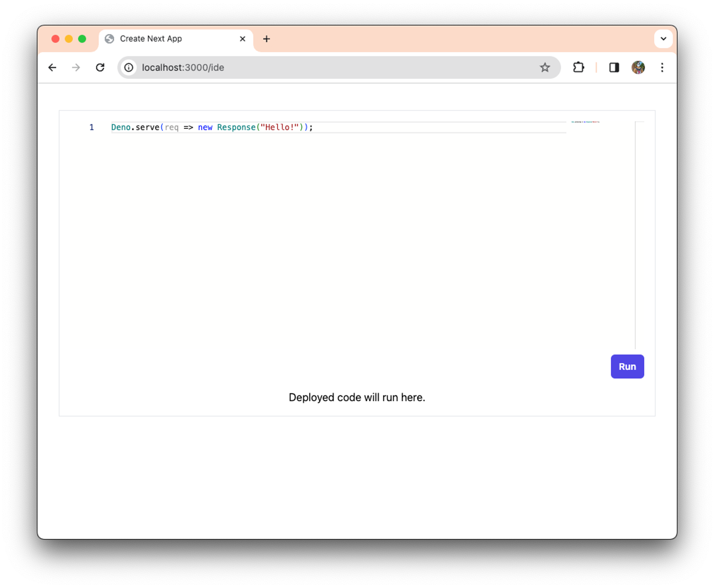
Task: Open a new tab with the plus button
Action: [x=267, y=39]
